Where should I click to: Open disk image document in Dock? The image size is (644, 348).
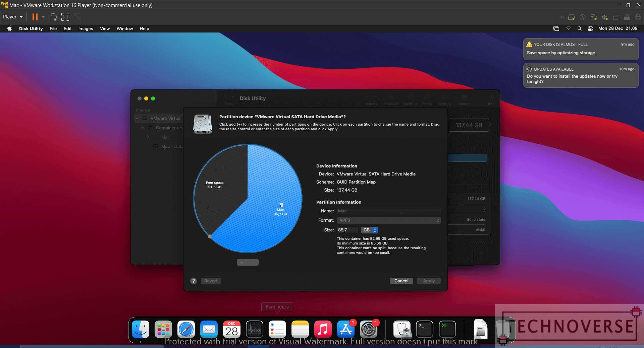pyautogui.click(x=480, y=329)
